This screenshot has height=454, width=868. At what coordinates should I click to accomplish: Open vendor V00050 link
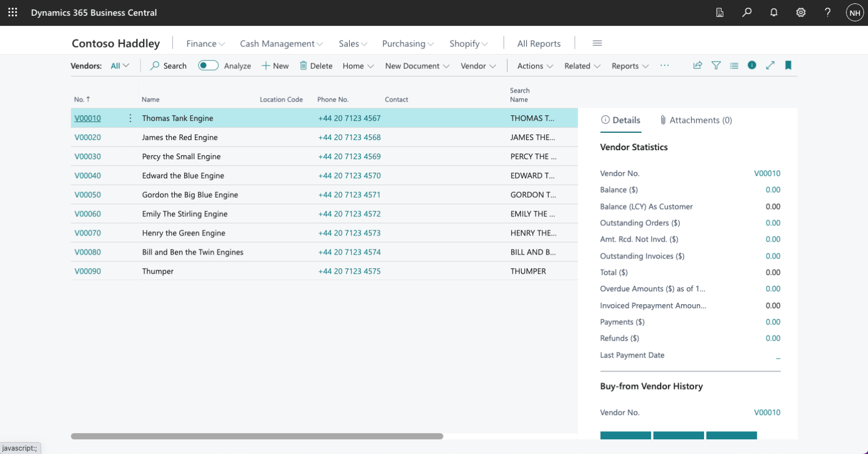pyautogui.click(x=88, y=195)
